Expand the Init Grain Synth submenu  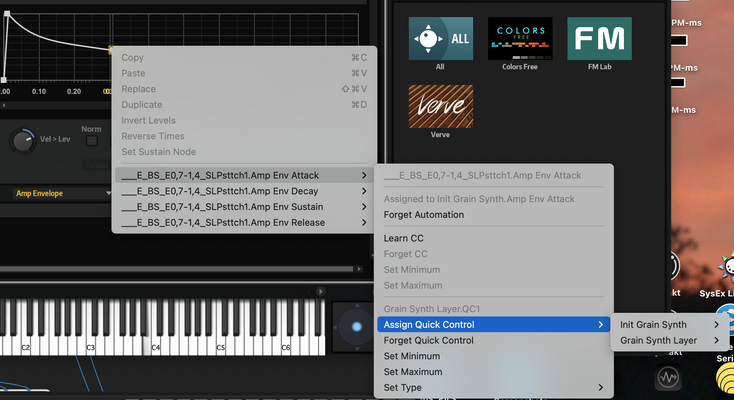click(x=668, y=325)
